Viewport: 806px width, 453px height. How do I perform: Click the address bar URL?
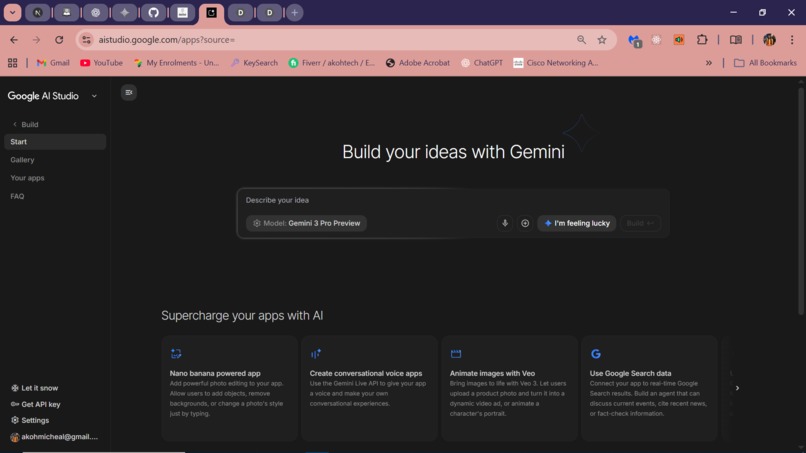click(x=167, y=40)
